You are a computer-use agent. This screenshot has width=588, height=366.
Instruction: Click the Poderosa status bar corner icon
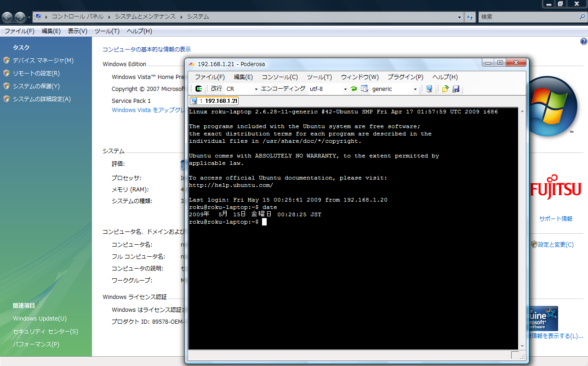point(515,355)
